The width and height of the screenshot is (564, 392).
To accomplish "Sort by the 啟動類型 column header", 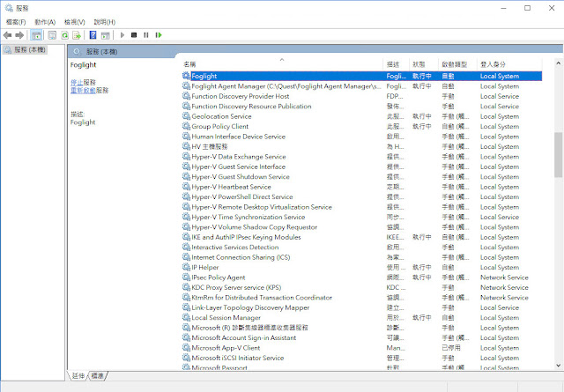I will click(458, 64).
